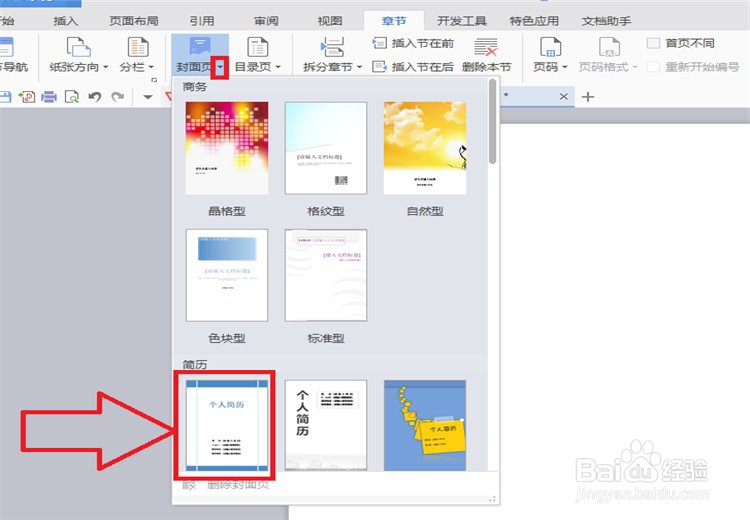
Task: Expand the 页码格式 dropdown arrow
Action: 635,67
